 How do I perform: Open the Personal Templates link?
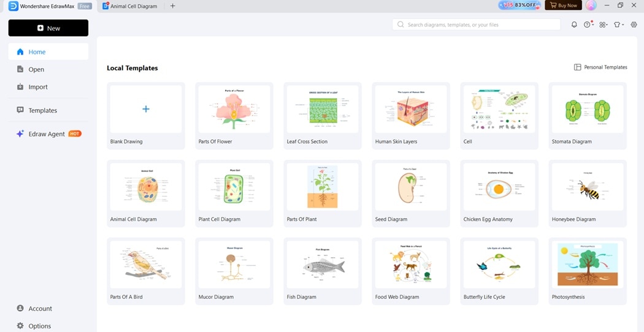pyautogui.click(x=600, y=67)
